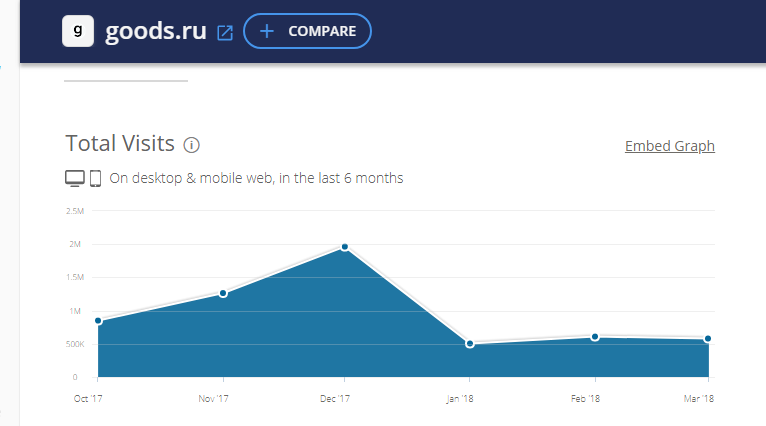Select the Mar '18 data point

708,339
